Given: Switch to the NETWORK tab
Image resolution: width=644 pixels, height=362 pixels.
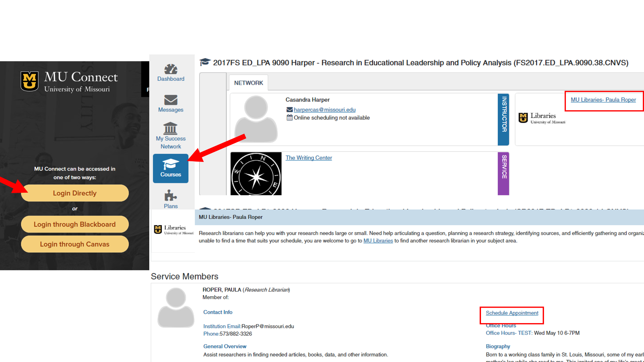Looking at the screenshot, I should coord(249,83).
